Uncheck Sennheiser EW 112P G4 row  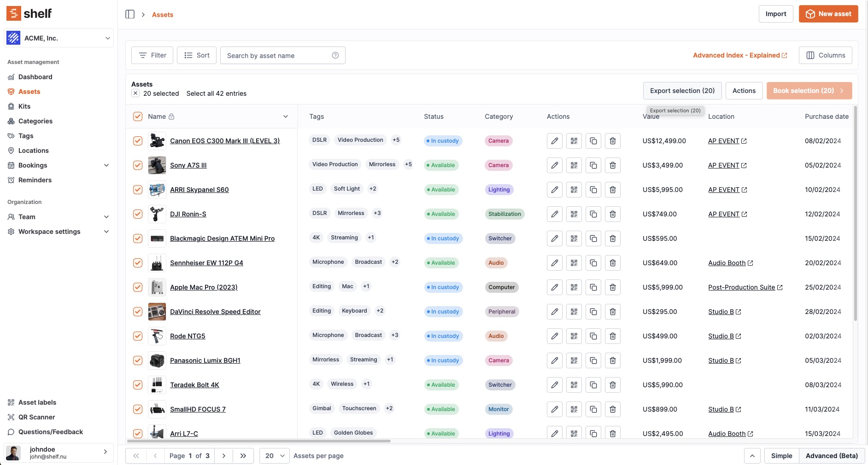138,263
